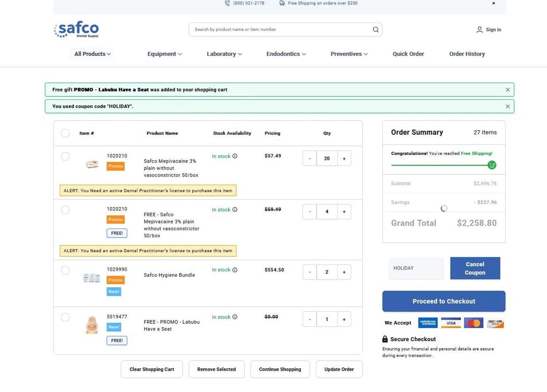Click the HOLIDAY coupon code field
This screenshot has width=547, height=392.
point(416,268)
